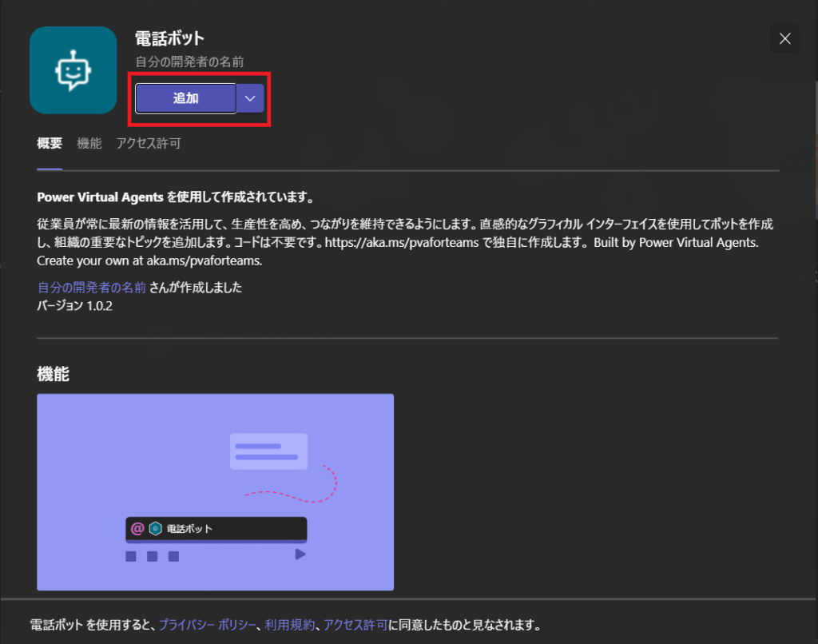Click the hexagon bot icon in preview

tap(156, 529)
